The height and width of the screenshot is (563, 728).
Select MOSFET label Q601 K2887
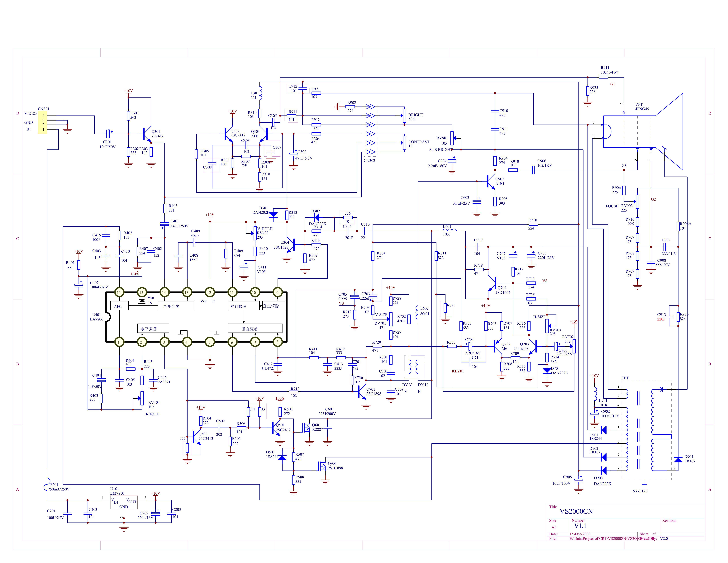point(317,427)
